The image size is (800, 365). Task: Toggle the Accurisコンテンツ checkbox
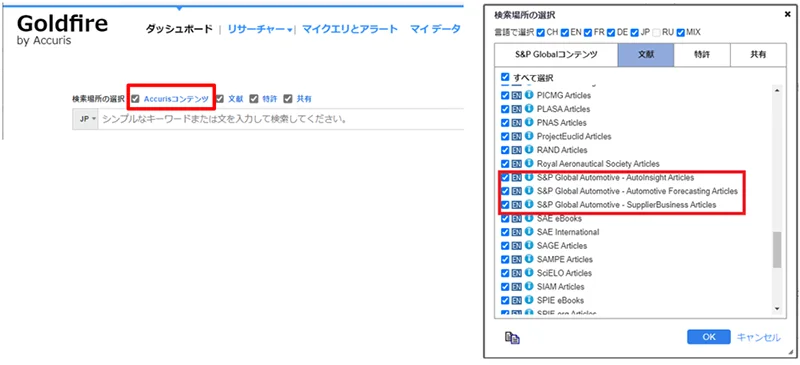(x=135, y=99)
